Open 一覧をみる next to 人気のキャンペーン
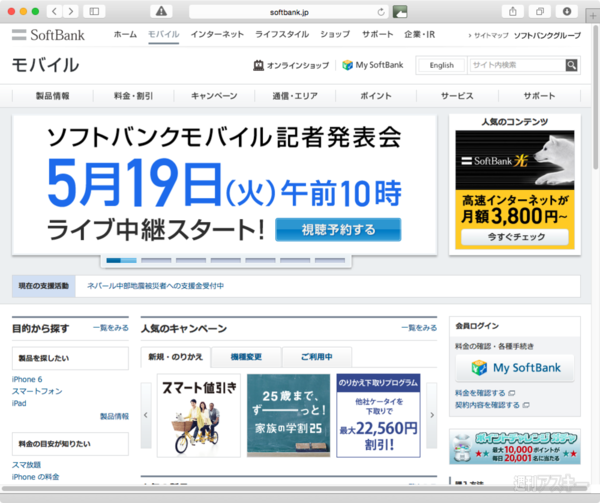 pos(419,328)
